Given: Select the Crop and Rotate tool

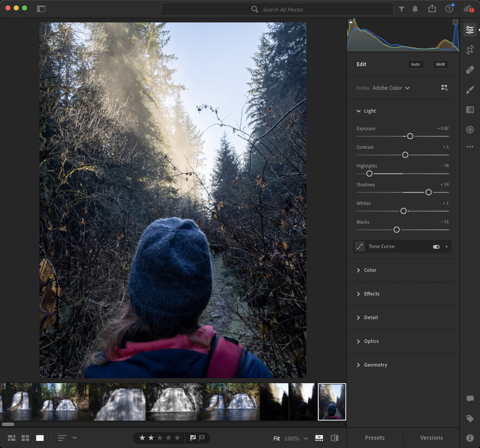Looking at the screenshot, I should 470,50.
